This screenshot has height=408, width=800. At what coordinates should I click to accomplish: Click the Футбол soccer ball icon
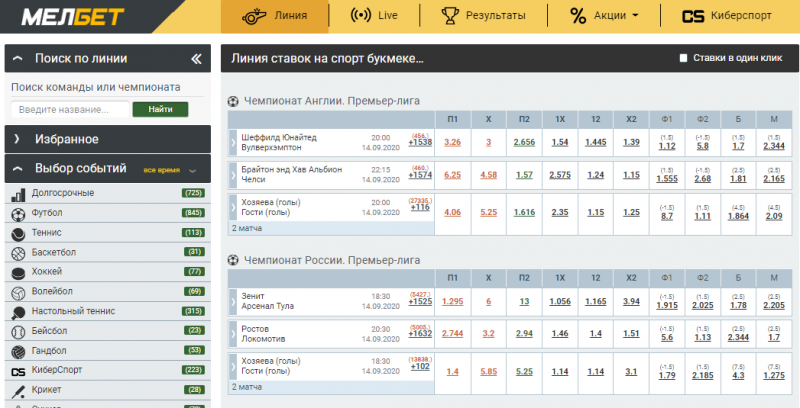pos(18,214)
